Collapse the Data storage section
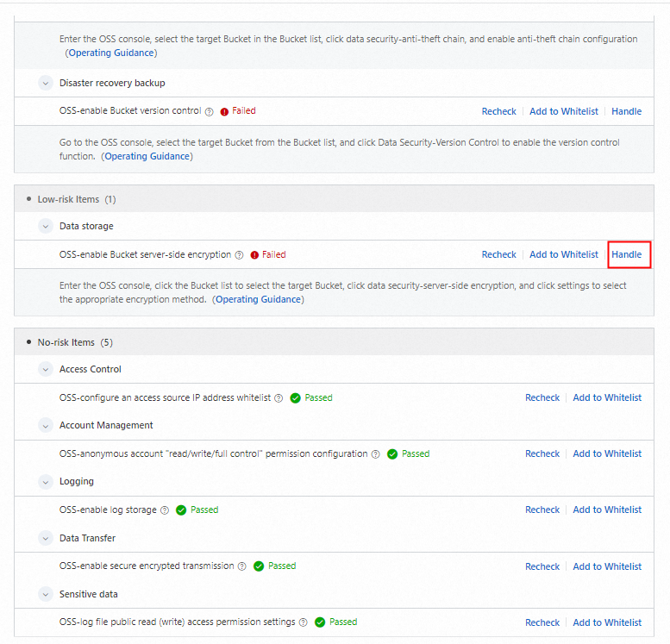Viewport: 670px width, 644px height. click(46, 227)
